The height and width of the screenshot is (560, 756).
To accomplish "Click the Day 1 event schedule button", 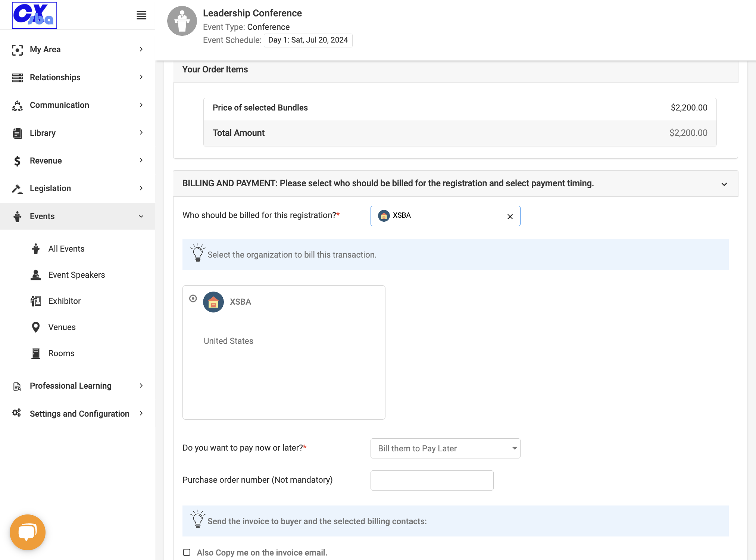I will point(308,40).
